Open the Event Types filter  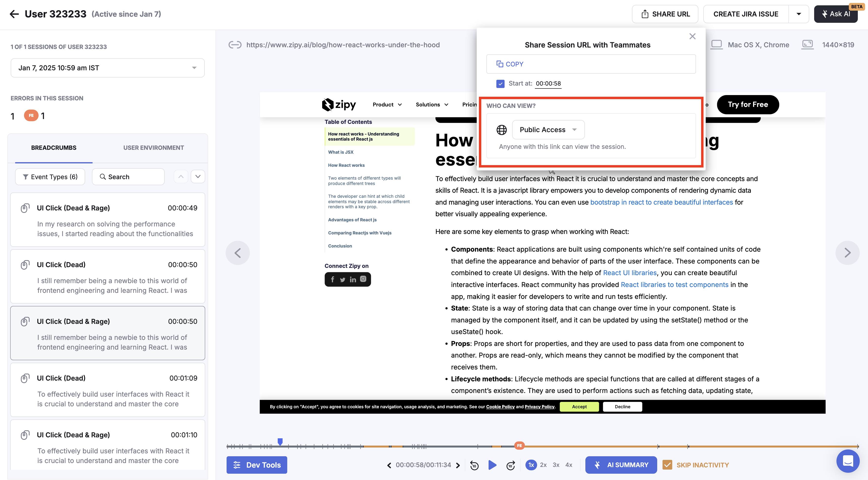click(50, 177)
